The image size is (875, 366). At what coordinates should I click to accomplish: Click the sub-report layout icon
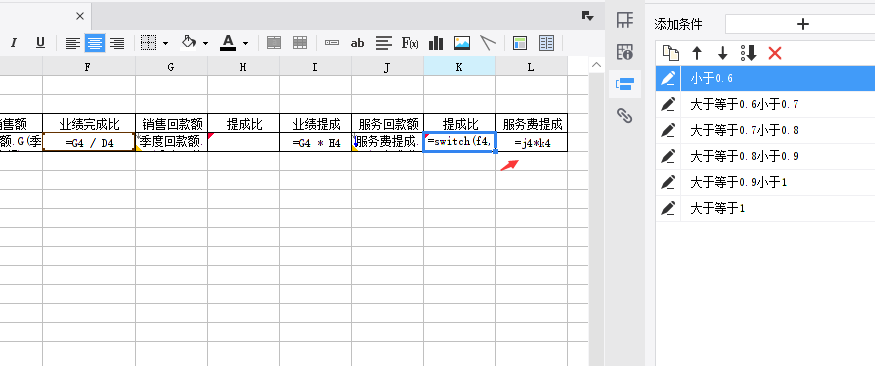pos(520,43)
